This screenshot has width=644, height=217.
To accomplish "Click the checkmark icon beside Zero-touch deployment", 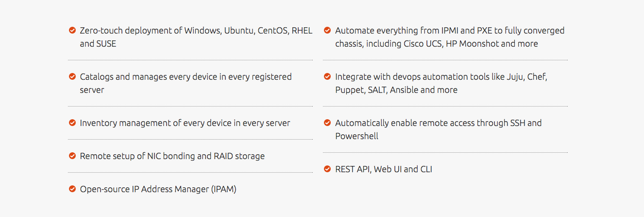I will 72,30.
